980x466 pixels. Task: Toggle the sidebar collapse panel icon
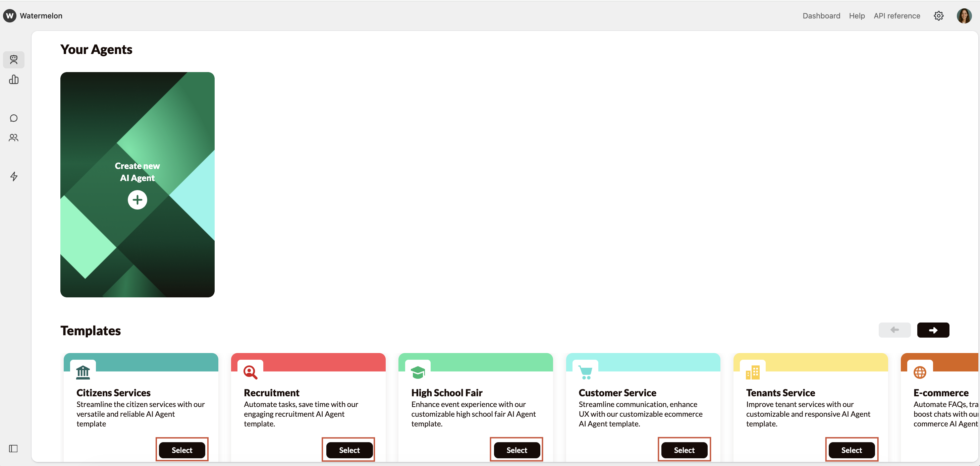coord(13,449)
